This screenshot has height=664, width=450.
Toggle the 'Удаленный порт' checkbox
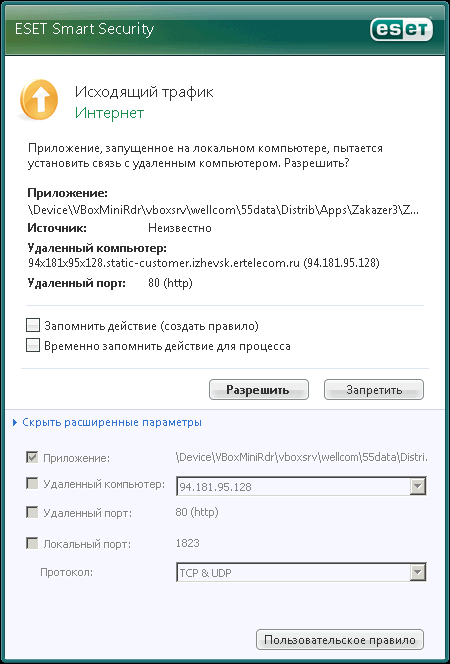(32, 512)
